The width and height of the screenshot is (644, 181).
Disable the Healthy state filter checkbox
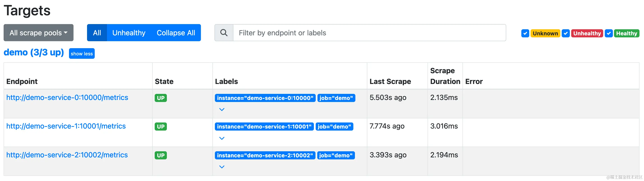point(609,33)
